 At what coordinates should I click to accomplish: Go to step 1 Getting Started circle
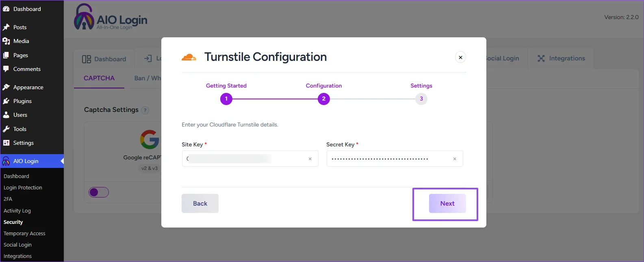click(x=226, y=99)
